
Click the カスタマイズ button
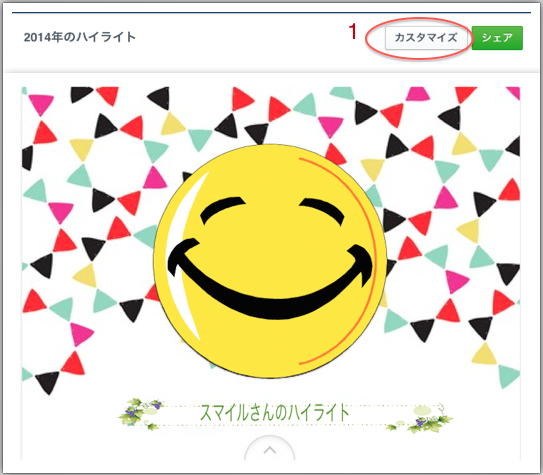pos(426,38)
